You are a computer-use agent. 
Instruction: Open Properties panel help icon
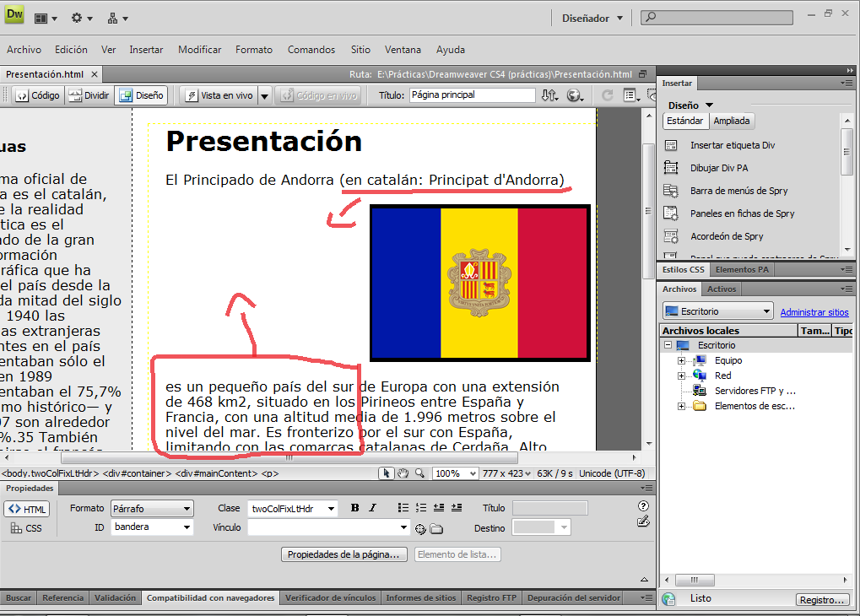click(643, 505)
